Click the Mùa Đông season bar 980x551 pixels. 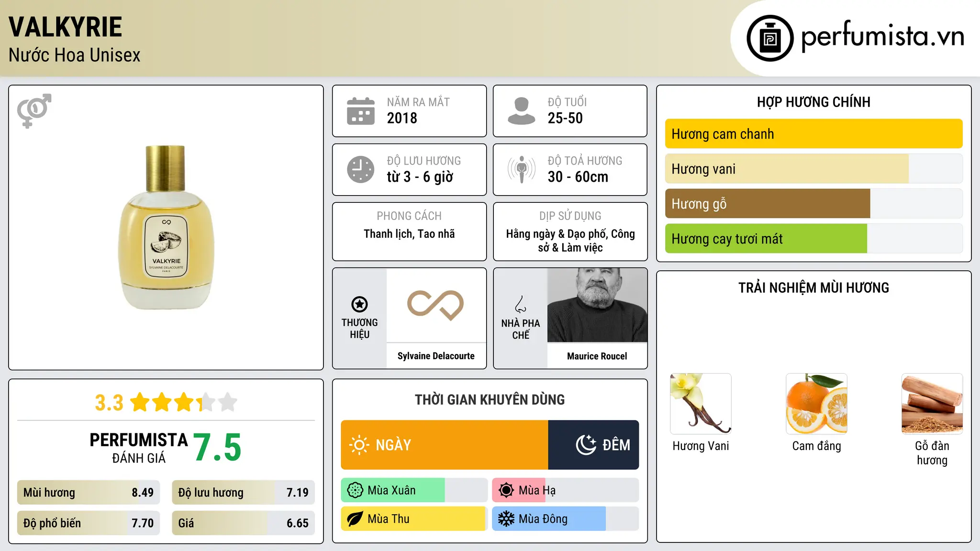click(x=566, y=519)
